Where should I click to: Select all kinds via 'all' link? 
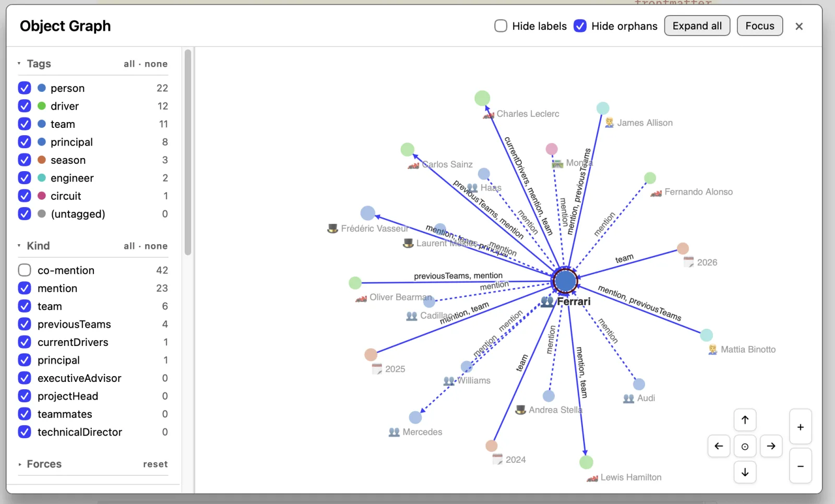[129, 246]
